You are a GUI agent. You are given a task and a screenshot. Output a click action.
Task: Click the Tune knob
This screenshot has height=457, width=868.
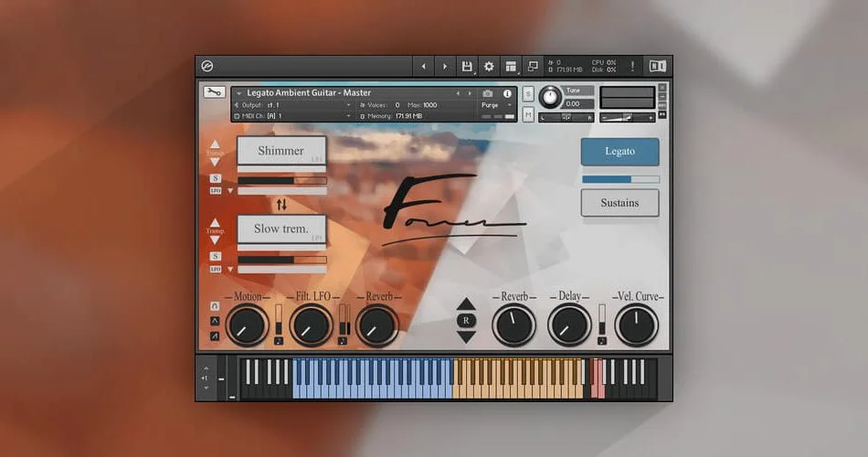(550, 98)
